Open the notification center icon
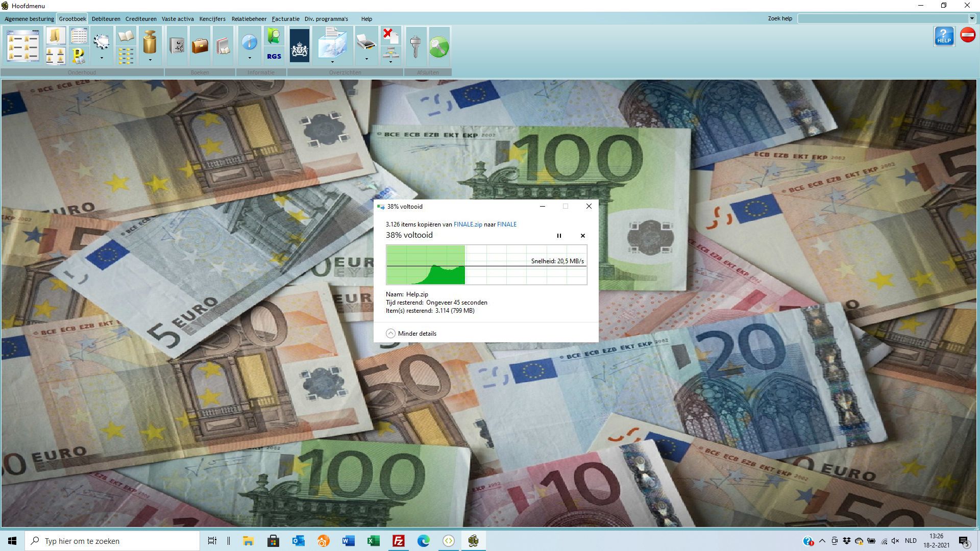Image resolution: width=980 pixels, height=551 pixels. pos(964,541)
